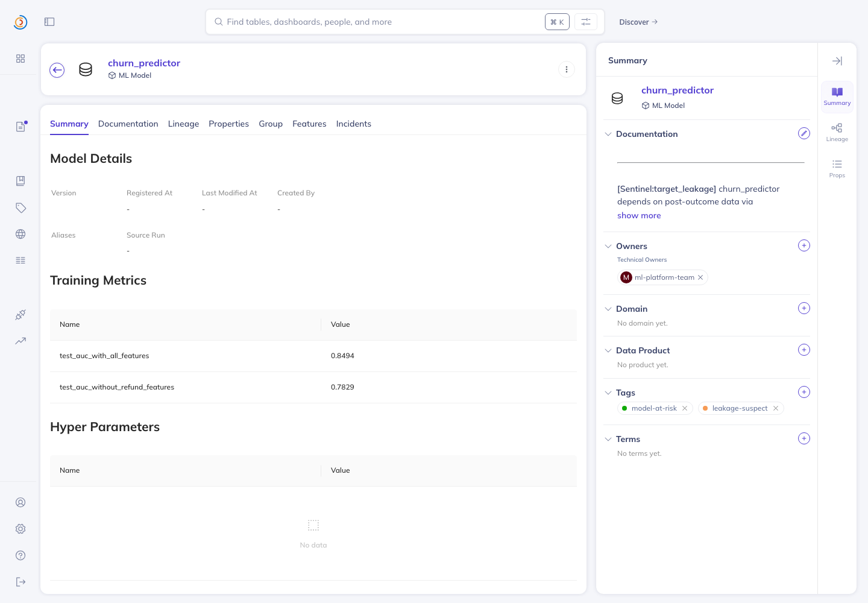This screenshot has width=868, height=603.
Task: Switch to the Lineage tab
Action: 183,124
